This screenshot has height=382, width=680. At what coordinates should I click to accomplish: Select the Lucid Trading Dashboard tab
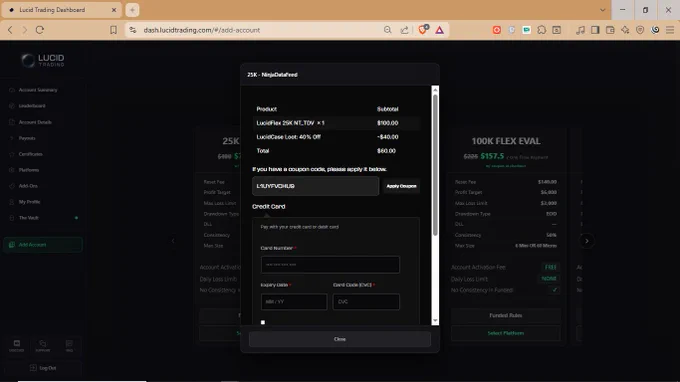coord(61,10)
